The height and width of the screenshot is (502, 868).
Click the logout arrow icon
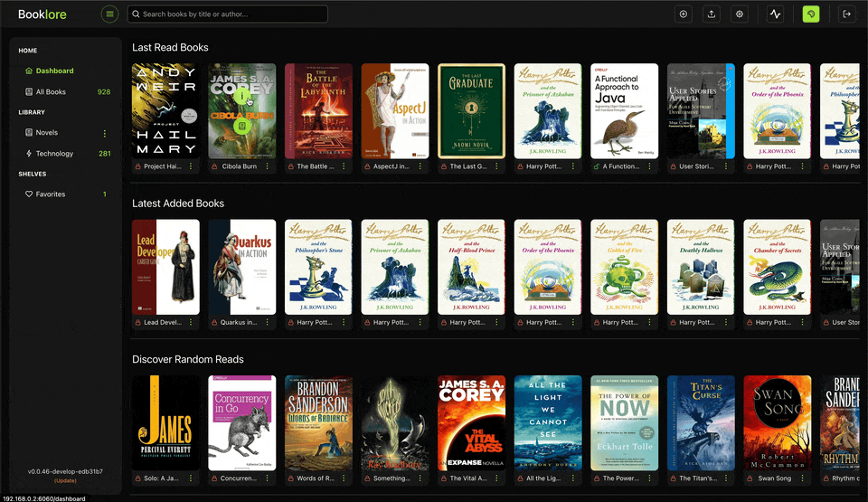tap(846, 14)
